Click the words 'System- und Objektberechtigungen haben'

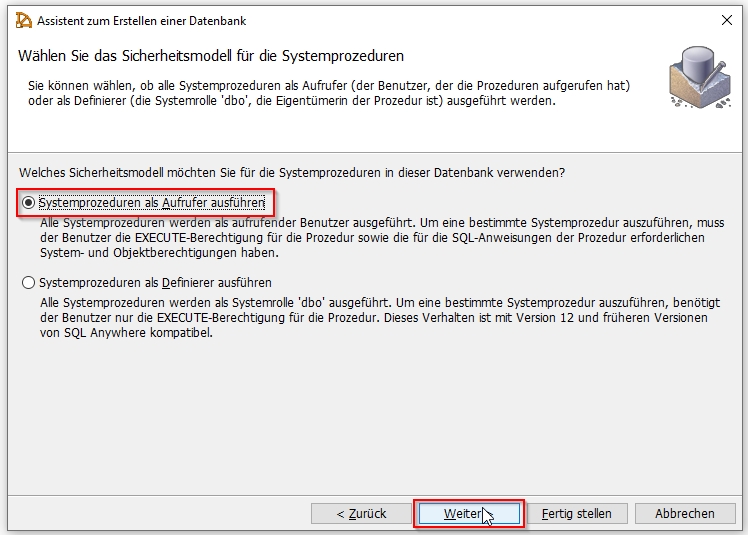(x=159, y=252)
